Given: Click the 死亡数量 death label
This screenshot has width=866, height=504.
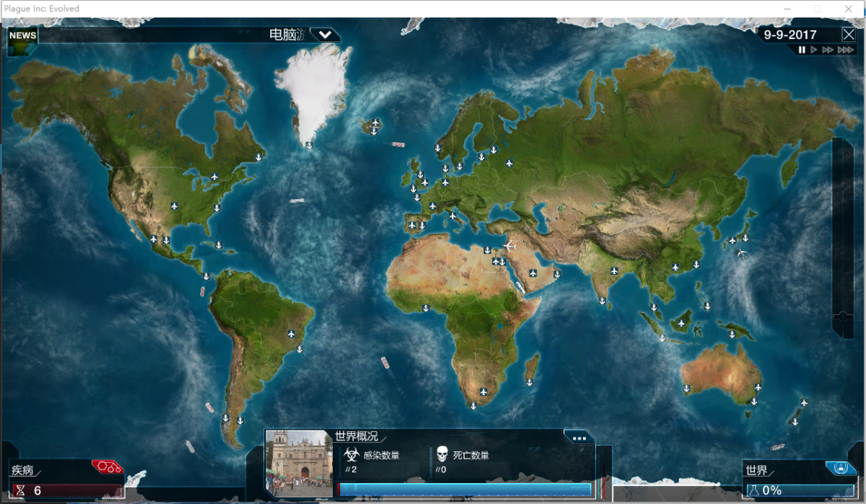Looking at the screenshot, I should coord(471,455).
